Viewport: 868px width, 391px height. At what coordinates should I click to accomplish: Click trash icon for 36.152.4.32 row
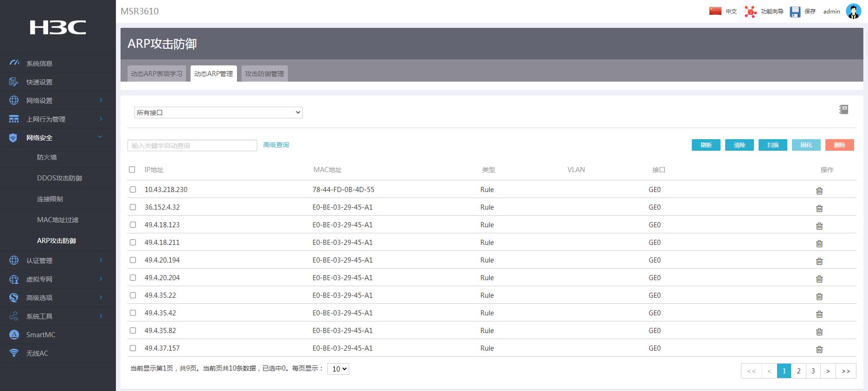click(x=819, y=208)
